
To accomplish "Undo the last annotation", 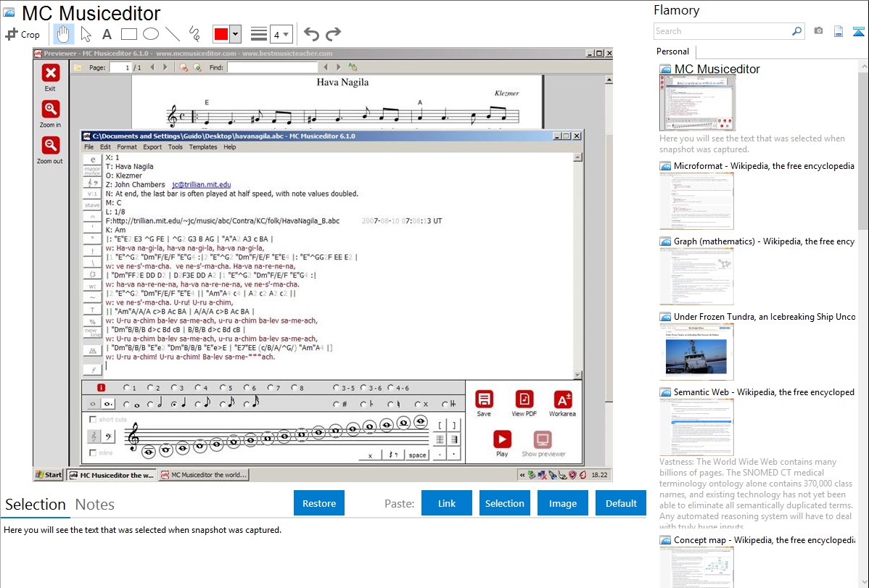I will 311,34.
